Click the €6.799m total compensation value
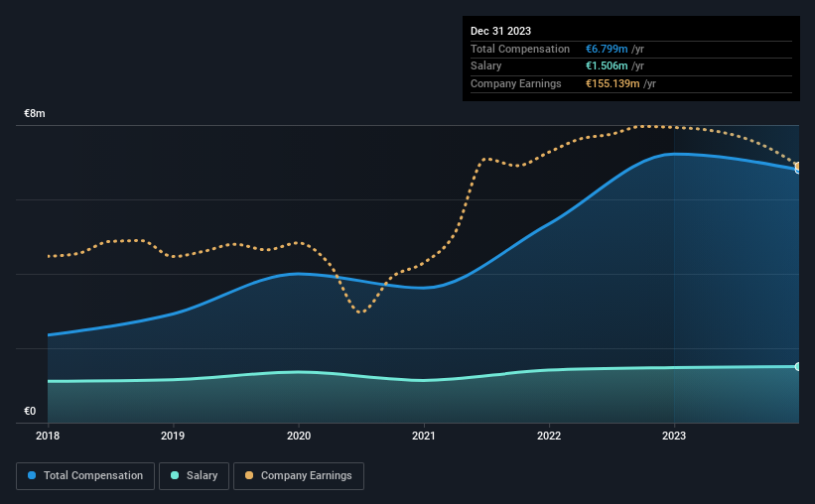 coord(607,49)
